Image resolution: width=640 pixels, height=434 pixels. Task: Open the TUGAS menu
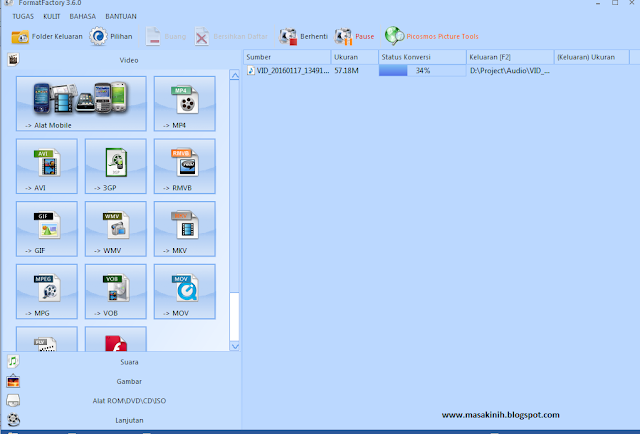click(23, 16)
